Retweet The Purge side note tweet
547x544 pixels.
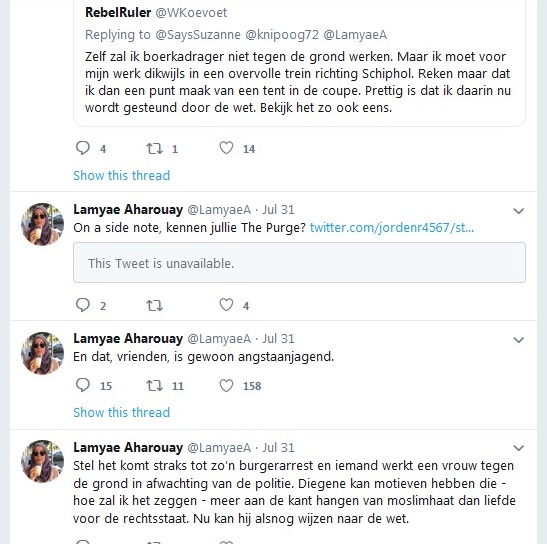click(154, 306)
